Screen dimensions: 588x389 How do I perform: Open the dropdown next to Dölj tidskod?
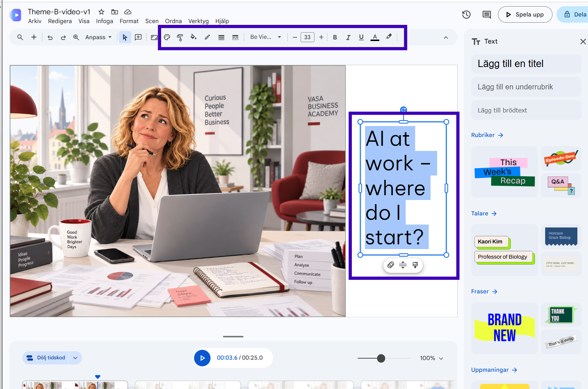75,358
